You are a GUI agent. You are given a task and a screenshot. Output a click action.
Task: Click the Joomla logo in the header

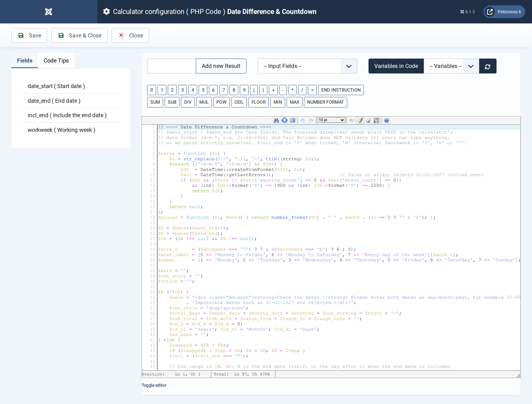click(48, 12)
